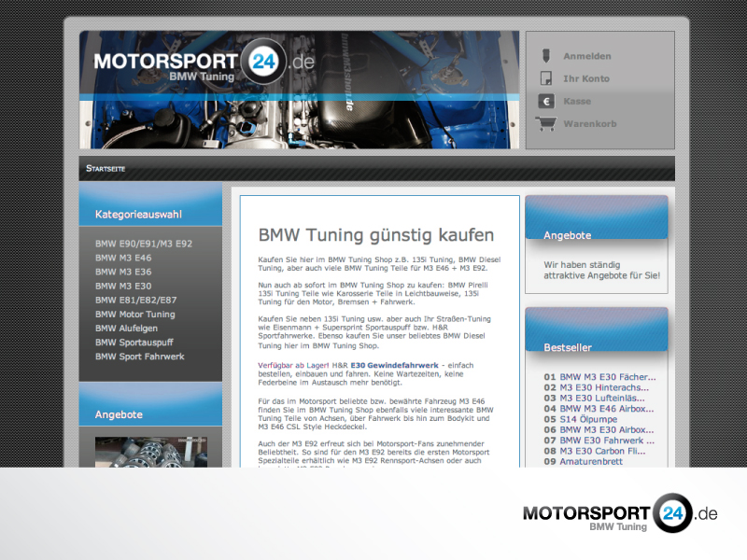This screenshot has width=747, height=560.
Task: Open the Warenkorb link
Action: coord(590,124)
